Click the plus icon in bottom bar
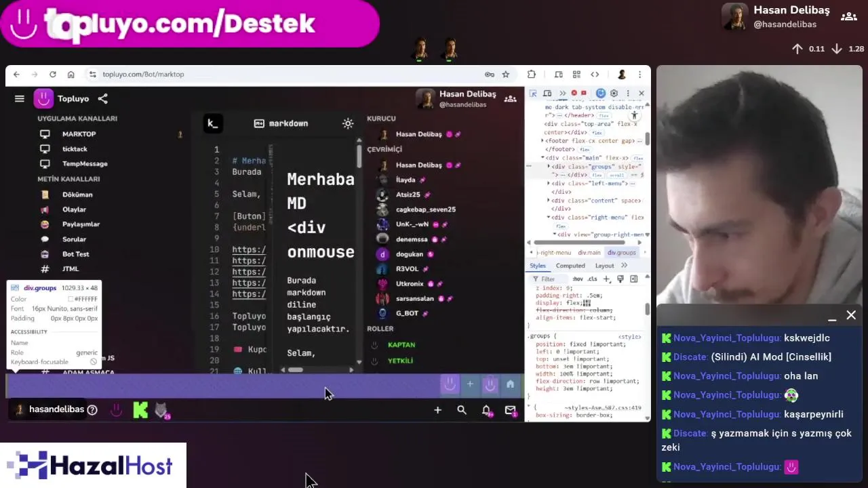This screenshot has width=868, height=488. click(437, 410)
